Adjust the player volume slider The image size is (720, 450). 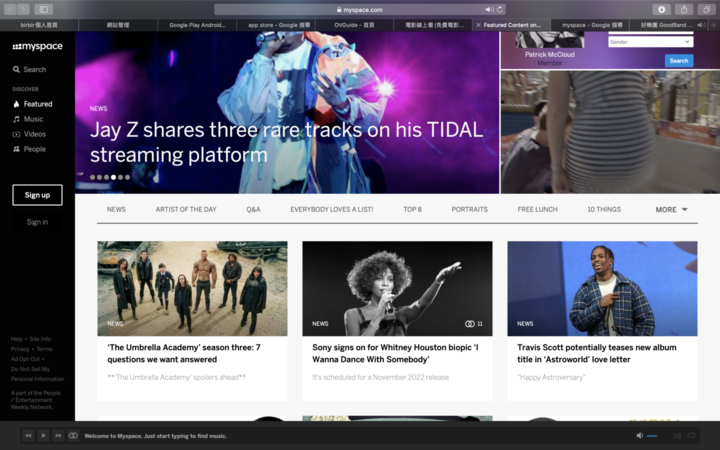coord(657,436)
